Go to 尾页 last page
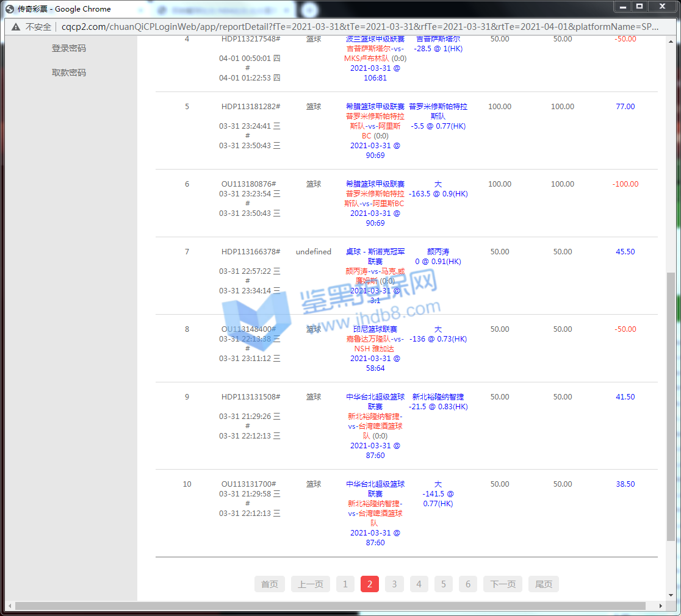Screen dimensions: 681x616 [543, 584]
